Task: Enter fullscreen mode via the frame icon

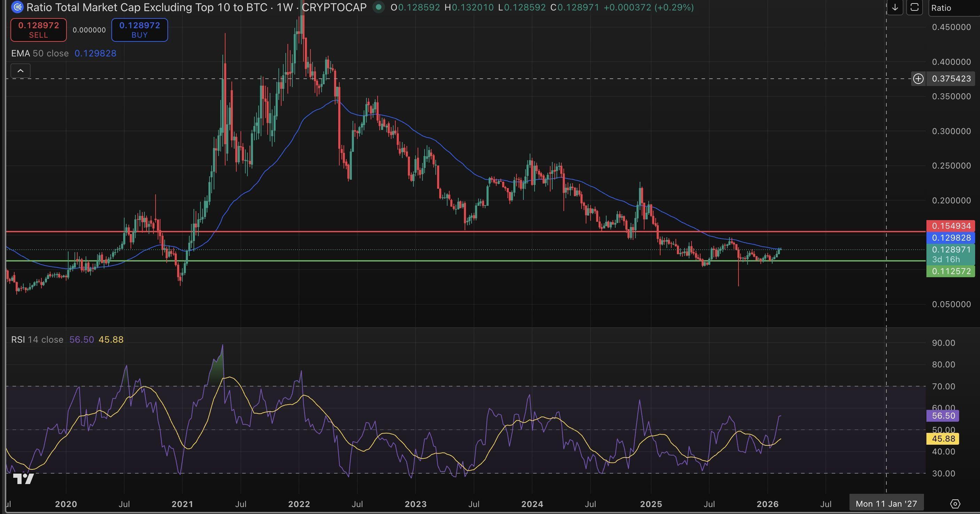Action: [914, 7]
